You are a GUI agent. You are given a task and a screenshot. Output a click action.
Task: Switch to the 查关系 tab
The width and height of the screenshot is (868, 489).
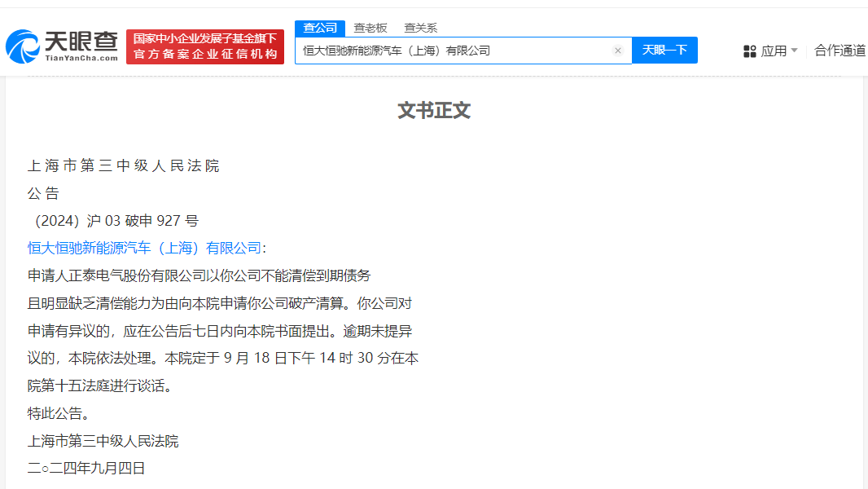point(419,27)
